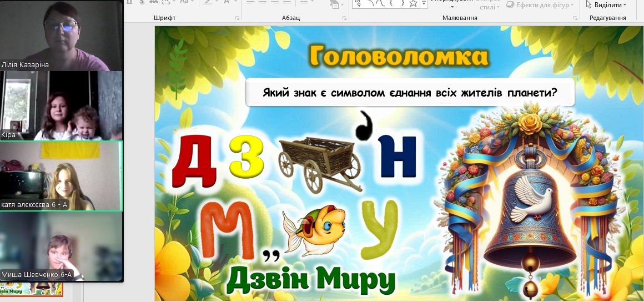644x302 pixels.
Task: Open the Експрес стилі dropdown
Action: click(487, 4)
